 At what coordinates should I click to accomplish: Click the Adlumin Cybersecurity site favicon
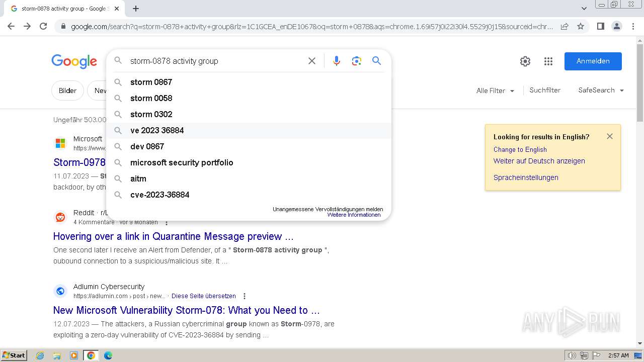coord(60,291)
